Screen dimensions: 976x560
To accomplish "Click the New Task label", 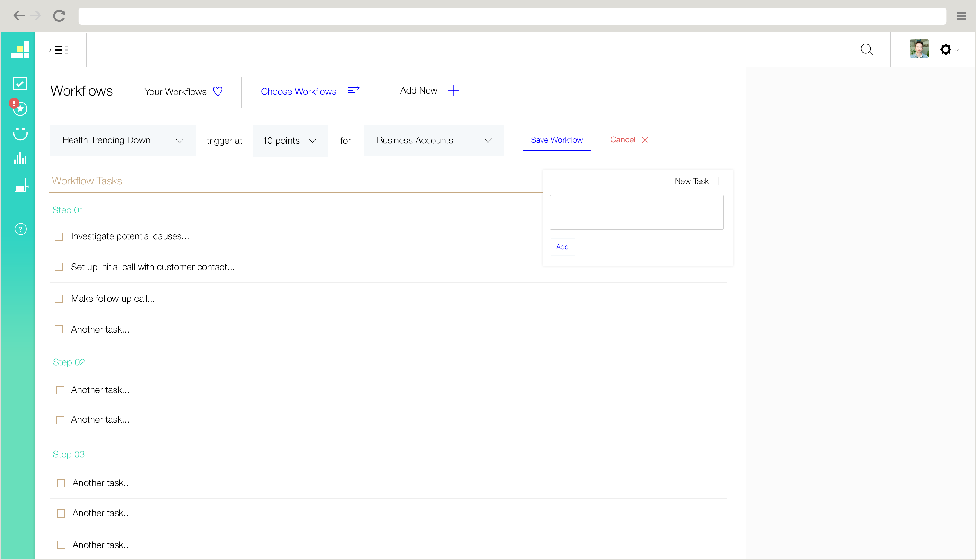I will (691, 181).
